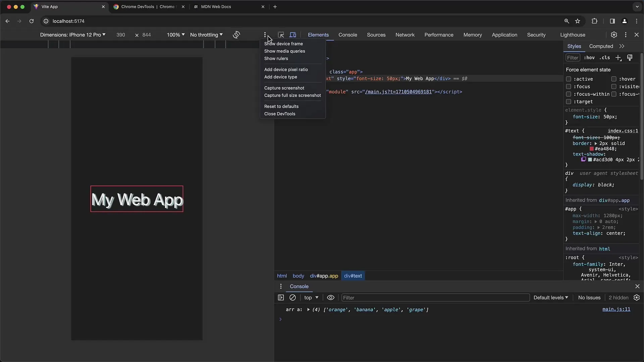The image size is (644, 362).
Task: Open the No throttling dropdown
Action: pos(206,35)
